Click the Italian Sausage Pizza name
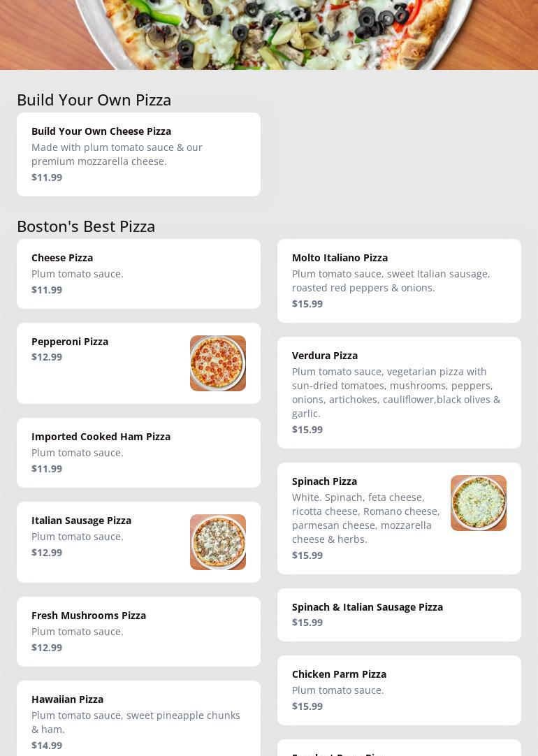 [x=81, y=521]
